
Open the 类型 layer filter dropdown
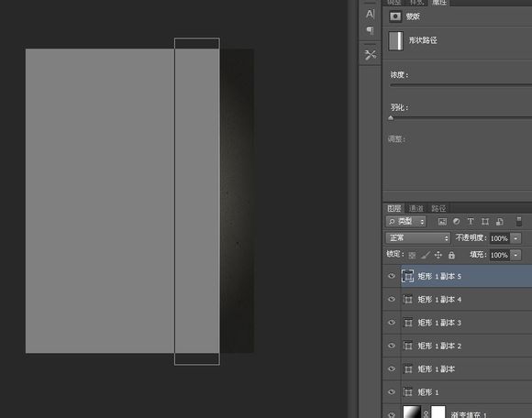(x=405, y=222)
